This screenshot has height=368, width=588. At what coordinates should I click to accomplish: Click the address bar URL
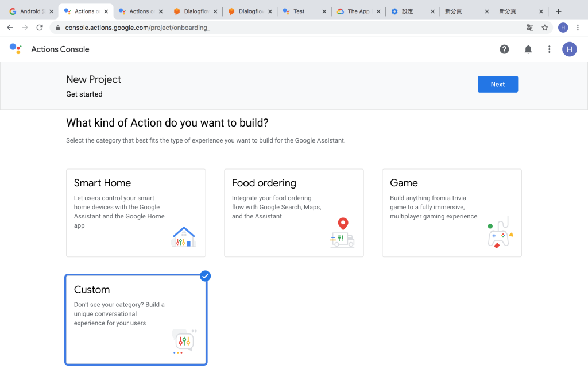point(138,28)
